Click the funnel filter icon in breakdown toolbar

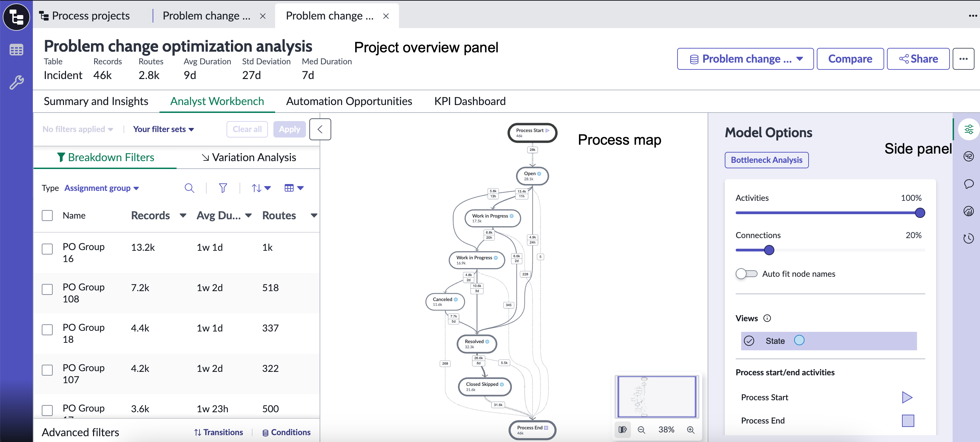(223, 188)
